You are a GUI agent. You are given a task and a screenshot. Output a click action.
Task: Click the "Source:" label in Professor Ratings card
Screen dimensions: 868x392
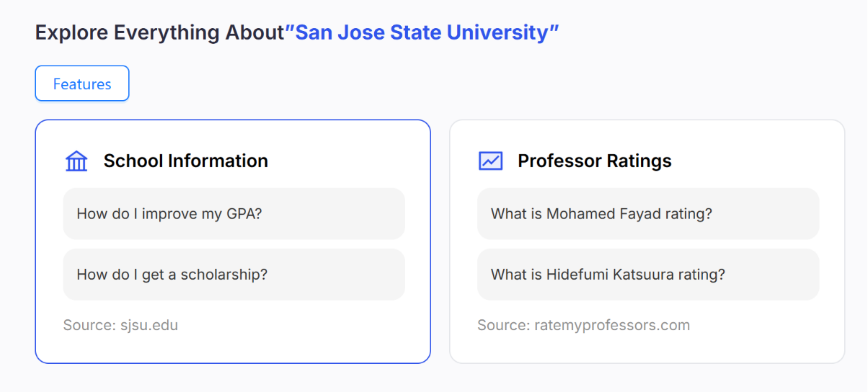[502, 325]
